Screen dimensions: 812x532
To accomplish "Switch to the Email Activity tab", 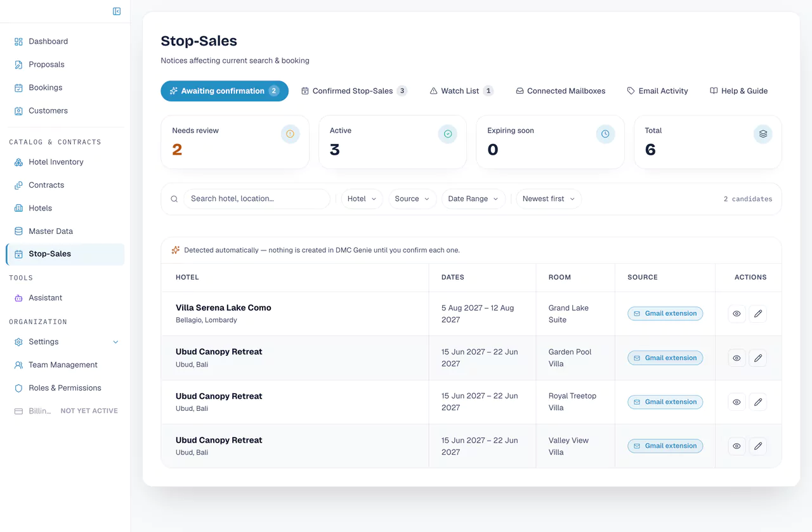I will pyautogui.click(x=657, y=91).
